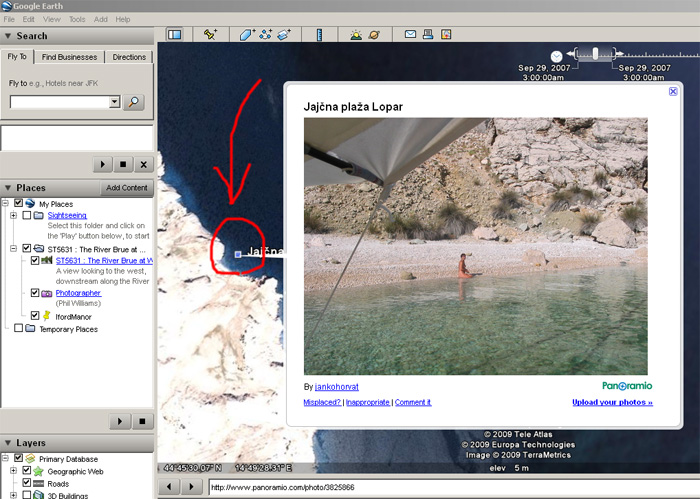Open Fly to history dropdown
700x499 pixels.
pyautogui.click(x=115, y=102)
